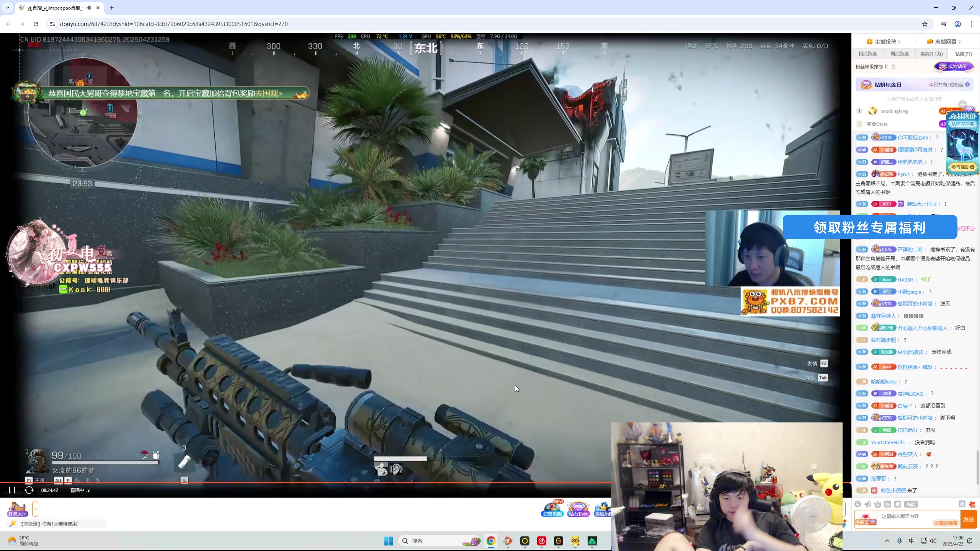Click 参与活动 on the 森林物语 widget
The height and width of the screenshot is (551, 980).
click(962, 167)
